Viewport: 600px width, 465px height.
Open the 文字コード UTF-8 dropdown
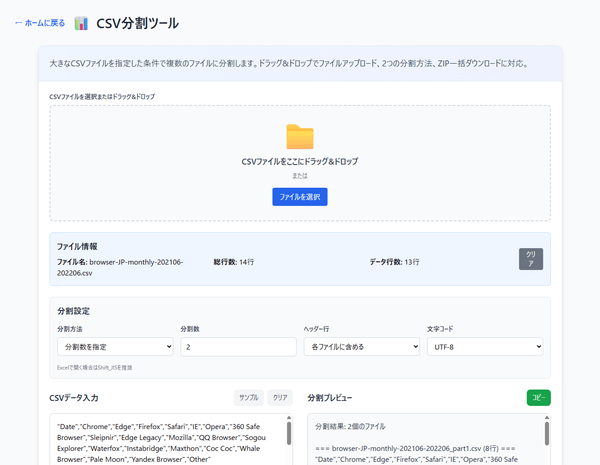click(x=485, y=346)
